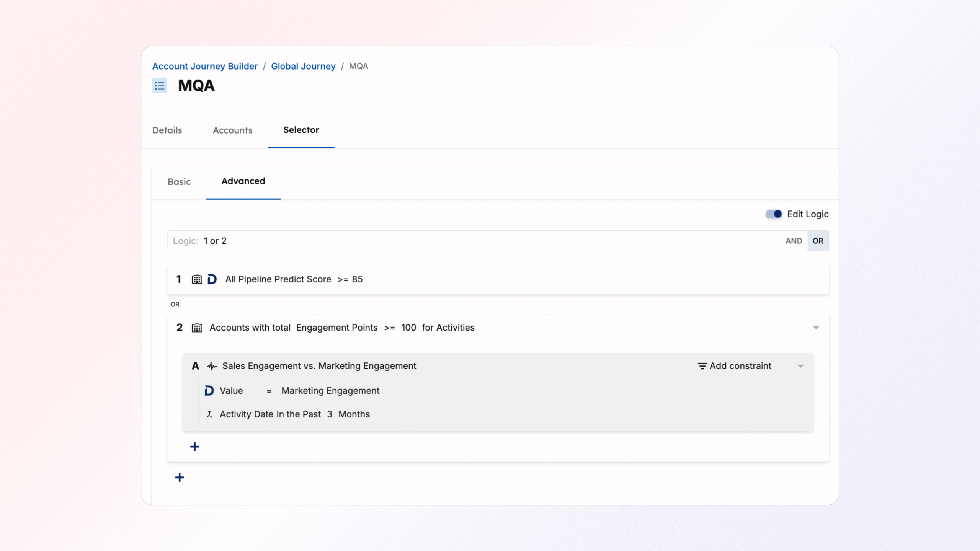Screen dimensions: 980x551
Task: Click the plus icon inside rule 2
Action: click(194, 447)
